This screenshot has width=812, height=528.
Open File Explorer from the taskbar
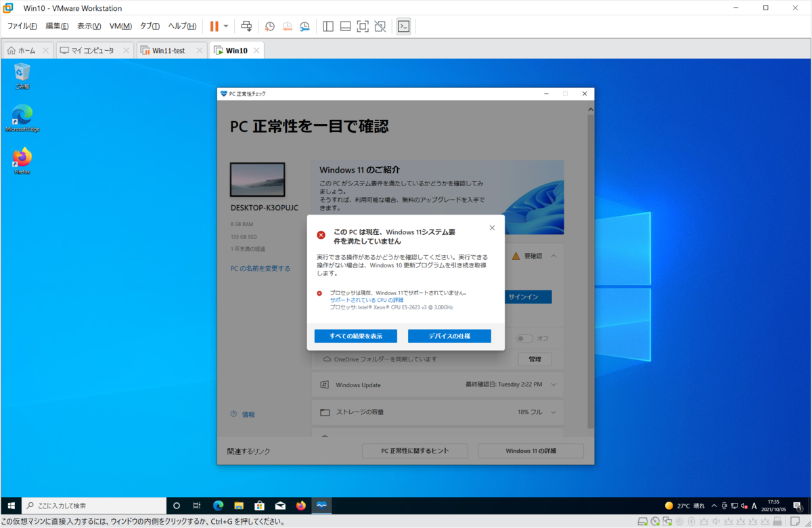(x=239, y=506)
